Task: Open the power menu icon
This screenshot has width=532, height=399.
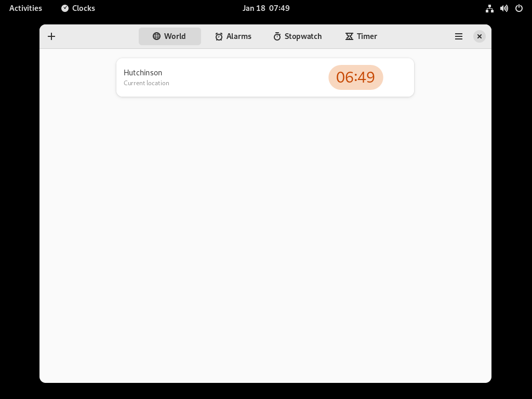Action: pyautogui.click(x=519, y=8)
